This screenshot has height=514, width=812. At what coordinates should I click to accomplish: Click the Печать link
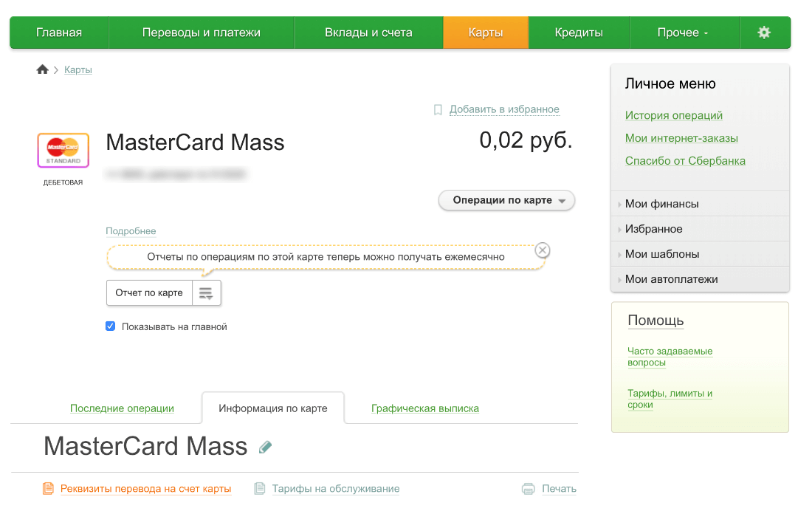(560, 489)
